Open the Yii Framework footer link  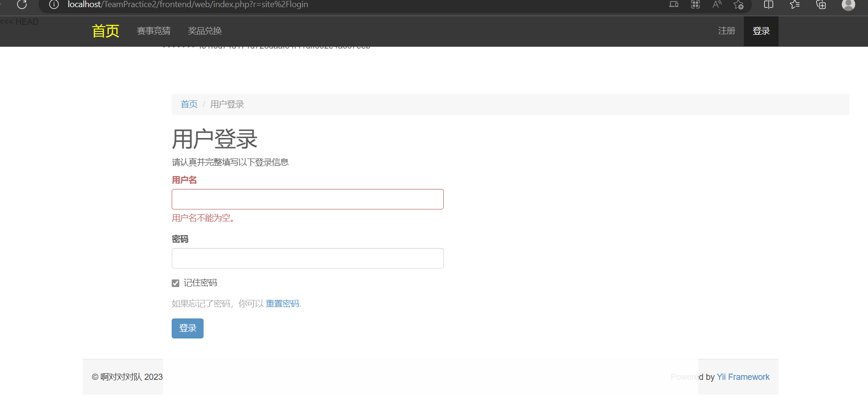pyautogui.click(x=743, y=377)
